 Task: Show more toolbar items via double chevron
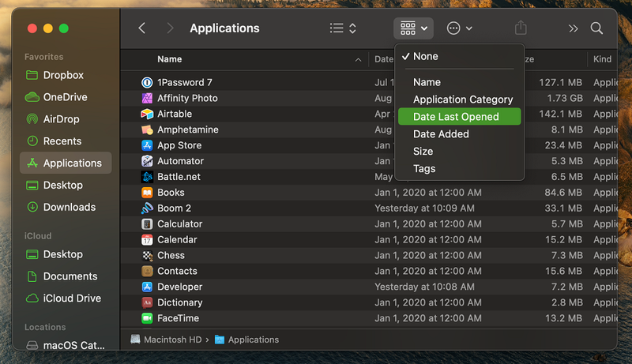573,28
